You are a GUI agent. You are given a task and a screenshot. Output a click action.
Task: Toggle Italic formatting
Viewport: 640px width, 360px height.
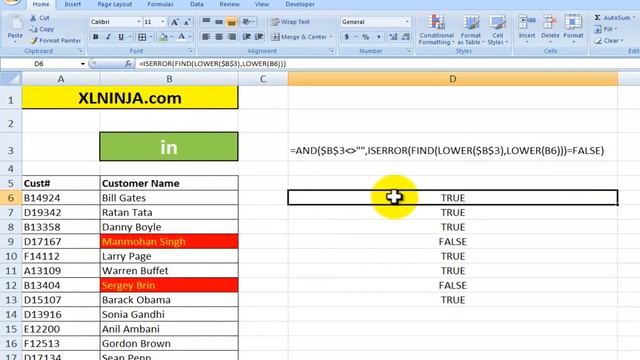click(108, 37)
